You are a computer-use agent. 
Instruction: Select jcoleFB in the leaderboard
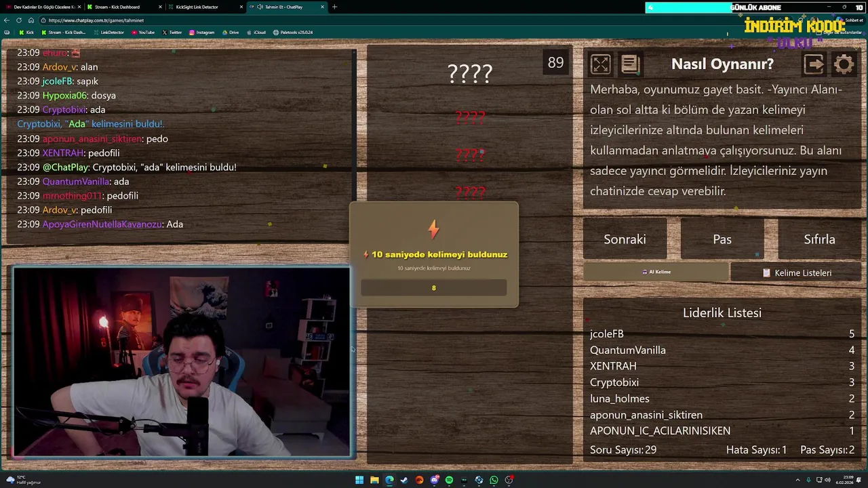(x=607, y=334)
